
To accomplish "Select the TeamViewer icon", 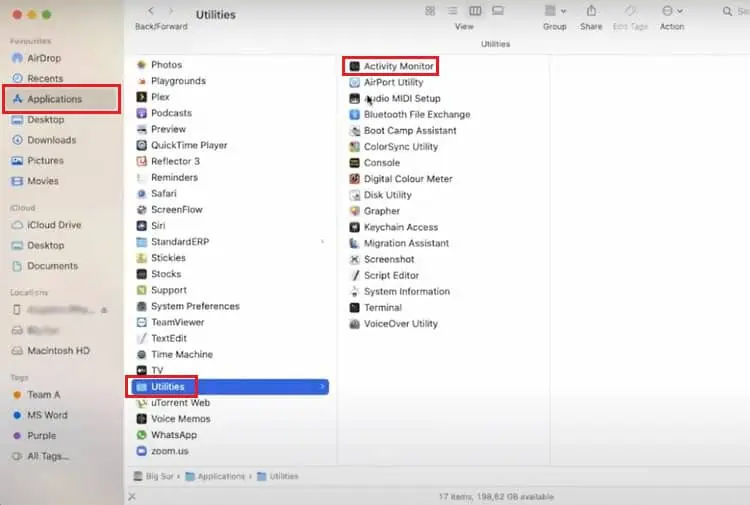I will coord(142,322).
